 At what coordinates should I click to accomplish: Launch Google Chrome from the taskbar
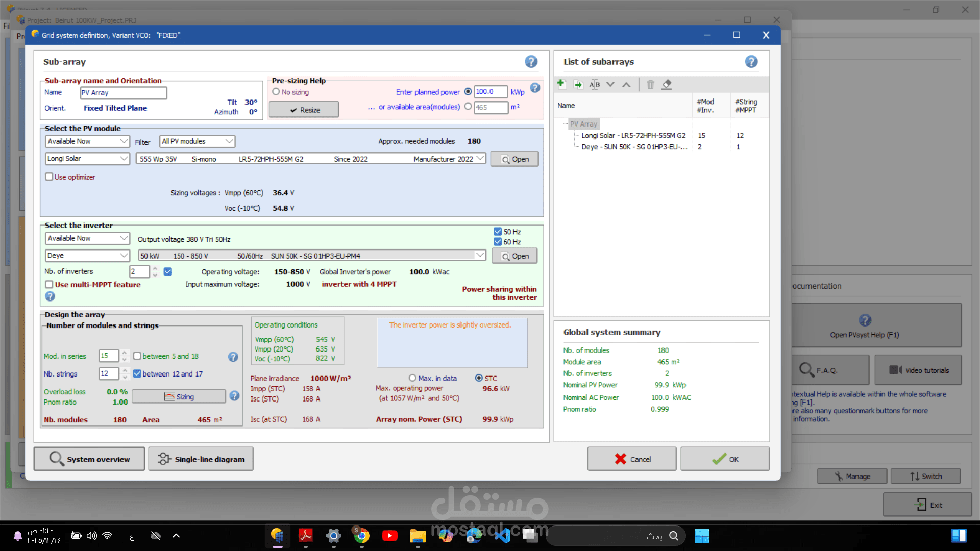362,536
